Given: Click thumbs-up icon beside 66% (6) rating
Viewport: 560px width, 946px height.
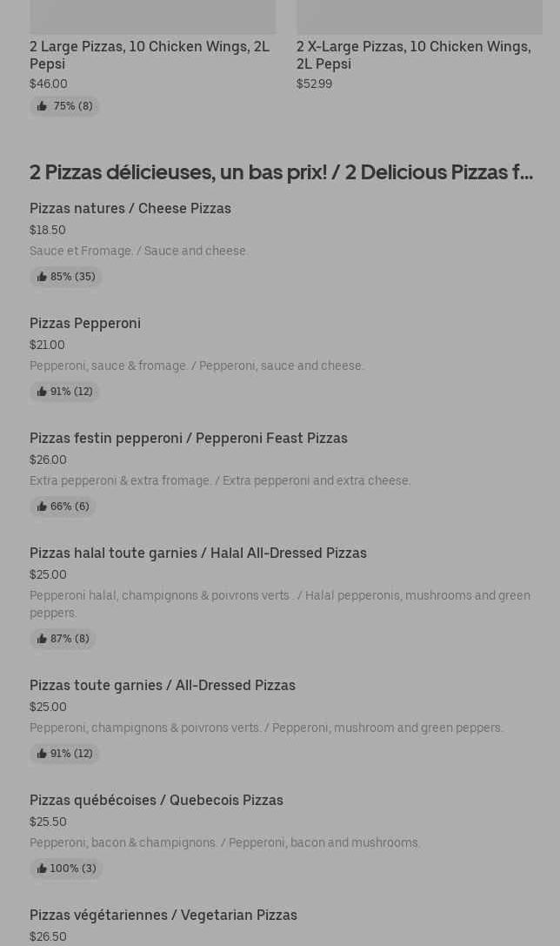Looking at the screenshot, I should [x=42, y=507].
